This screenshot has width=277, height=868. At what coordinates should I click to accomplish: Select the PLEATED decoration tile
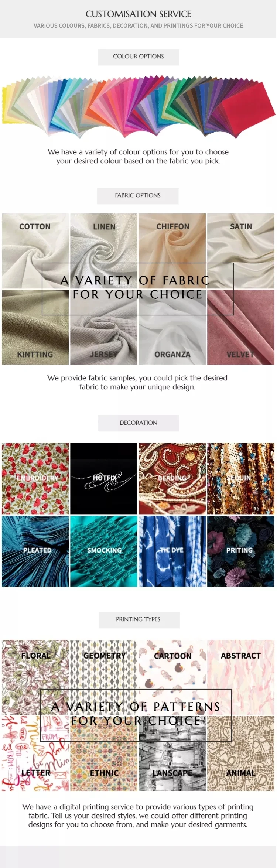coord(35,551)
